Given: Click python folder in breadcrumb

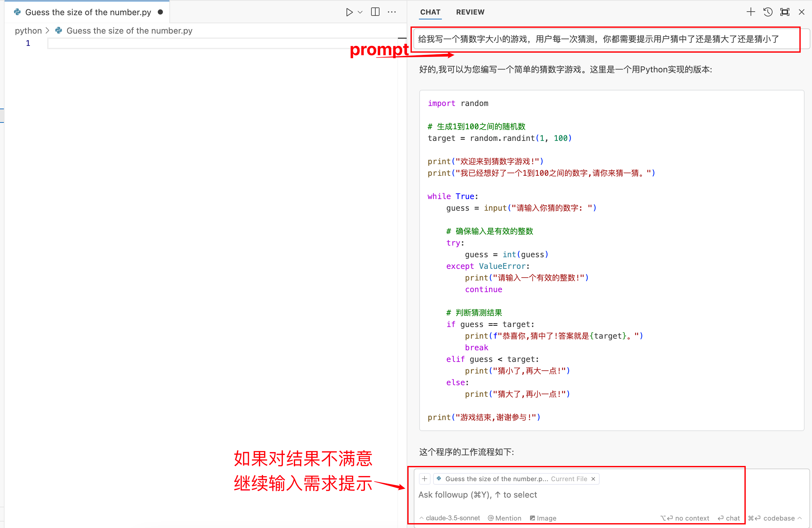Looking at the screenshot, I should (28, 31).
